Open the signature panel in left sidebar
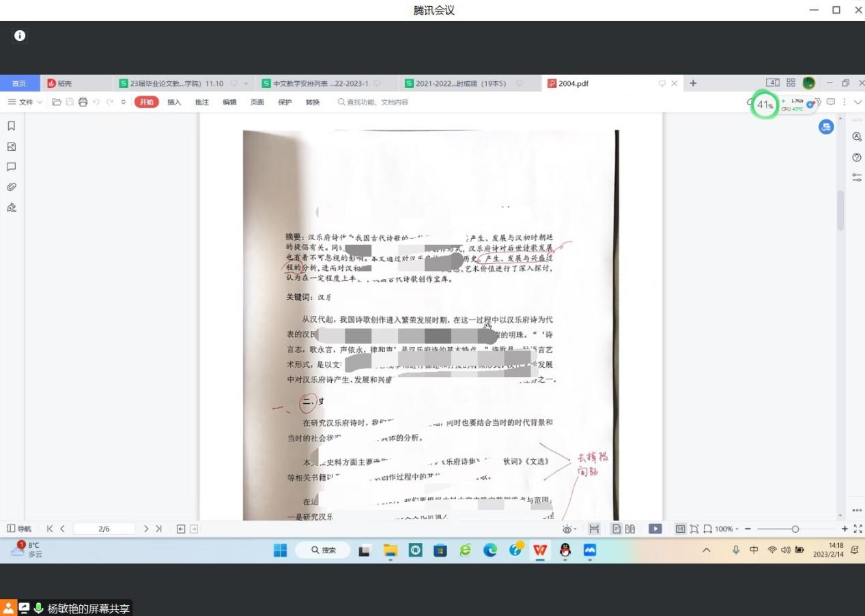 tap(11, 207)
